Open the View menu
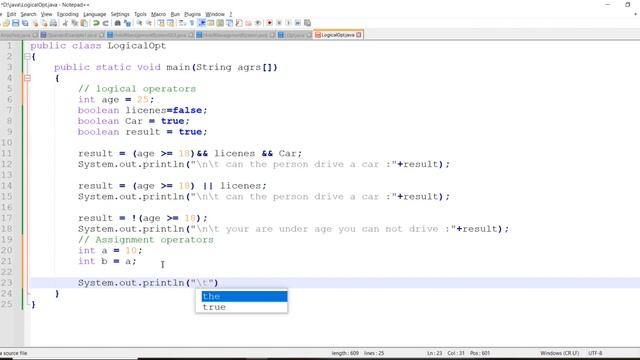The image size is (640, 360). pos(46,14)
